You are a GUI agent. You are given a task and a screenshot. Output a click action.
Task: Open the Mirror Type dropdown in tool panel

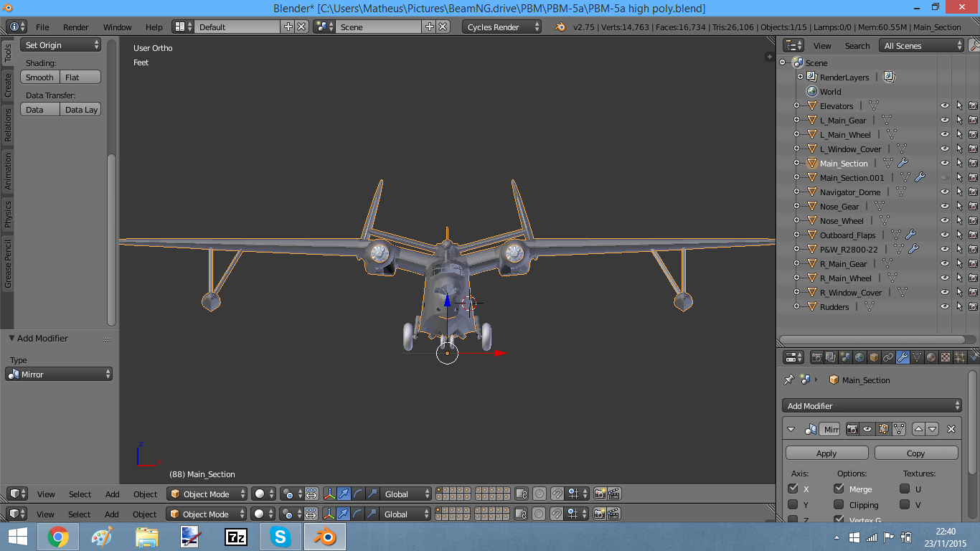pyautogui.click(x=59, y=374)
